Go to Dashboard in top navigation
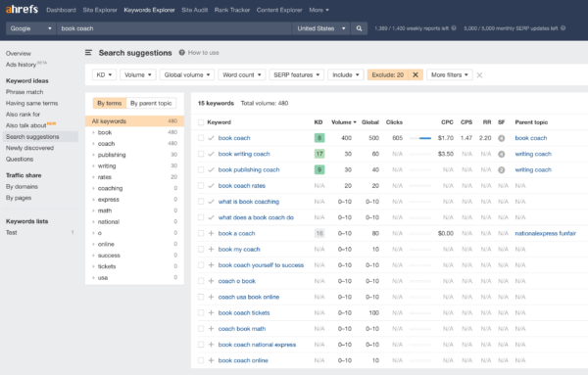The height and width of the screenshot is (375, 588). [x=61, y=10]
